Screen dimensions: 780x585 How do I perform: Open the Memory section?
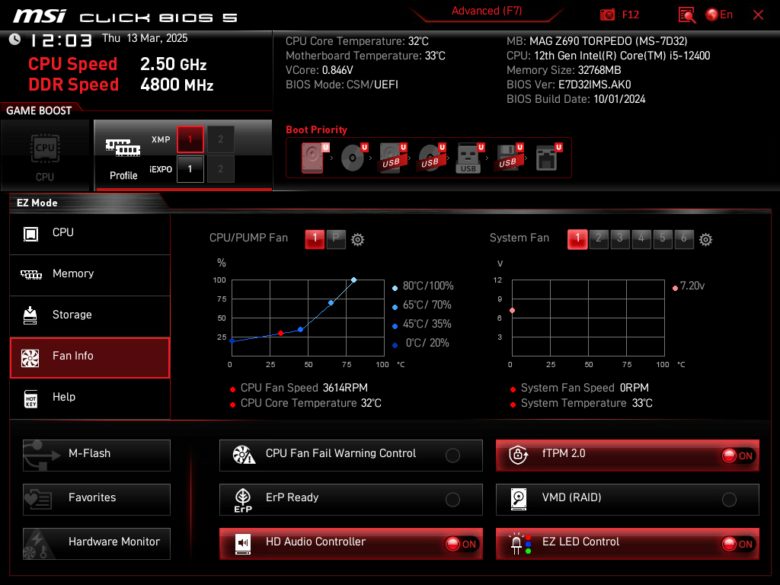coord(90,275)
